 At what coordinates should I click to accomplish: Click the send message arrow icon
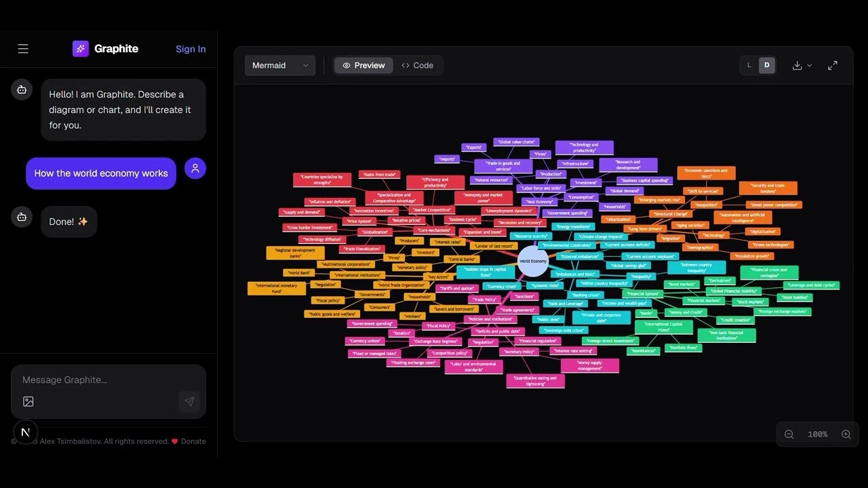tap(189, 401)
